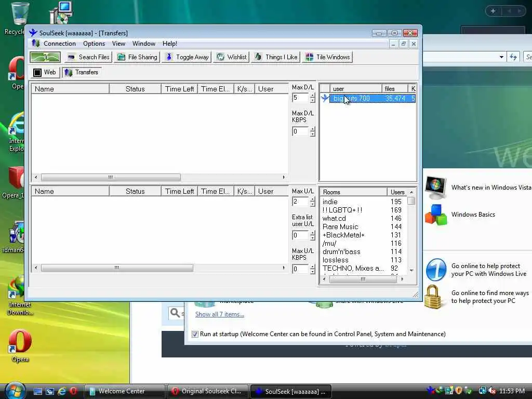Switch to Original Soulseek Opera taskbar button
Image resolution: width=532 pixels, height=399 pixels.
[x=208, y=391]
